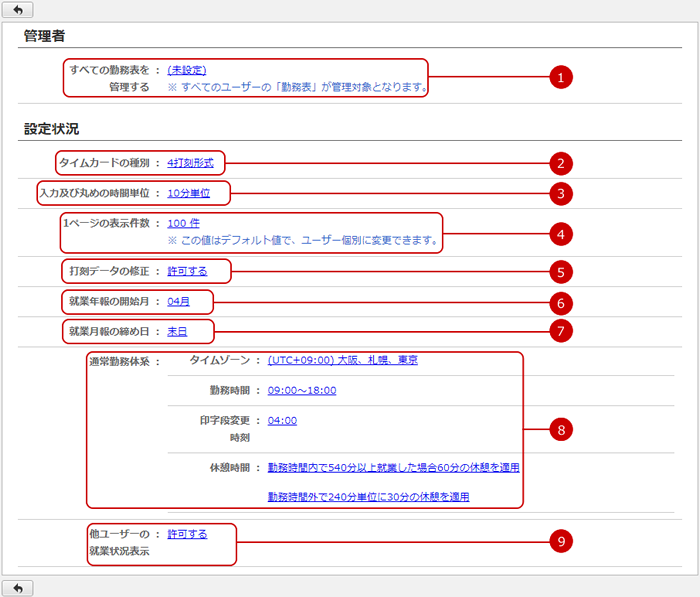Screen dimensions: 700x597
Task: Open the 04:00 print change time link
Action: click(x=282, y=420)
